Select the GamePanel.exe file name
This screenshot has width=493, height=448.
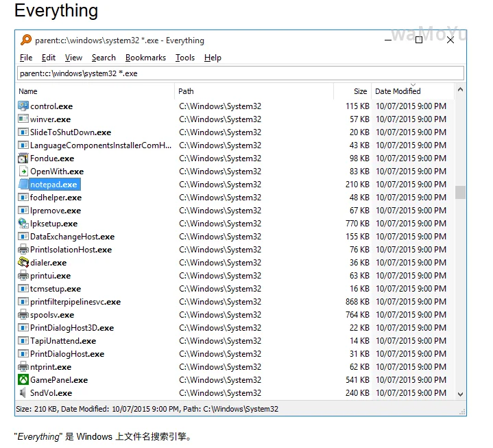pos(59,380)
